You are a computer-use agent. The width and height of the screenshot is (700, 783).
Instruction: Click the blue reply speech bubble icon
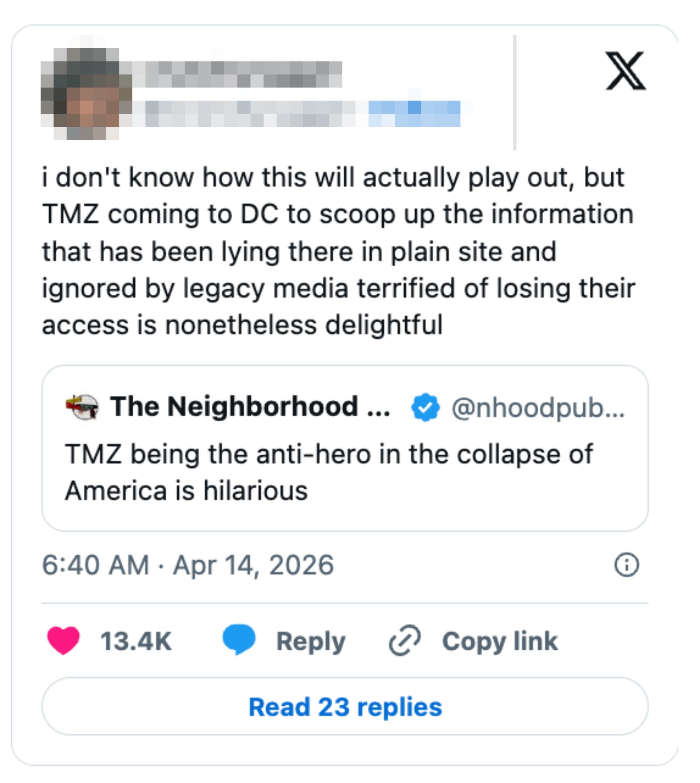click(x=239, y=639)
